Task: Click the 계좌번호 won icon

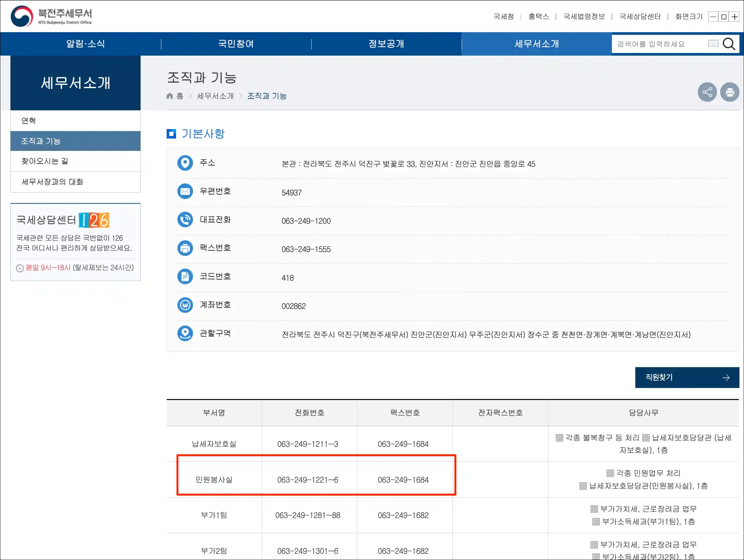Action: tap(185, 305)
